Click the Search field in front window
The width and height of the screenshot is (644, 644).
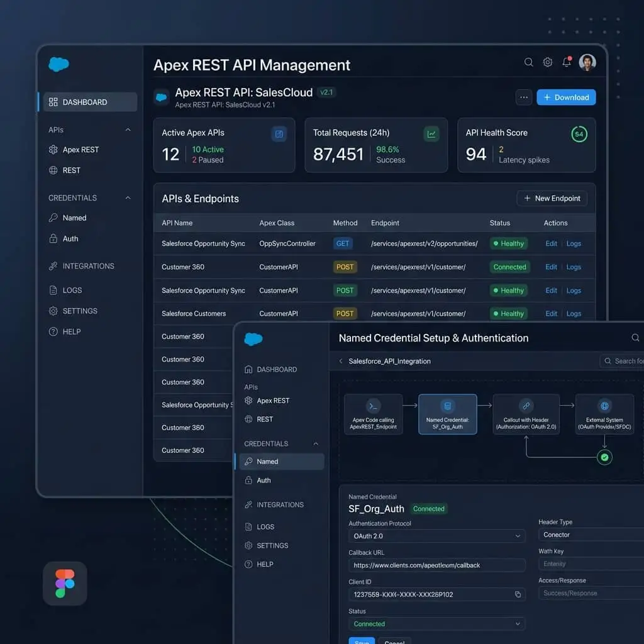[622, 361]
